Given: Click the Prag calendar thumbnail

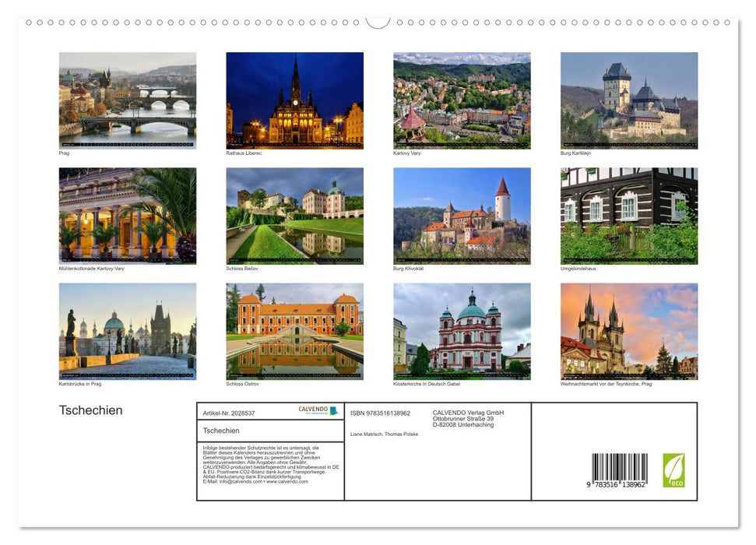Looking at the screenshot, I should pyautogui.click(x=128, y=100).
